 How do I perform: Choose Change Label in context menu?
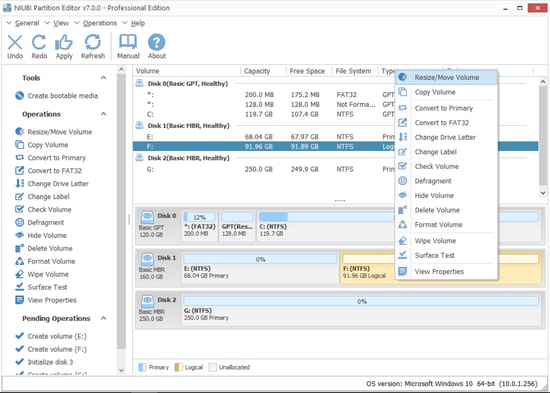[447, 152]
